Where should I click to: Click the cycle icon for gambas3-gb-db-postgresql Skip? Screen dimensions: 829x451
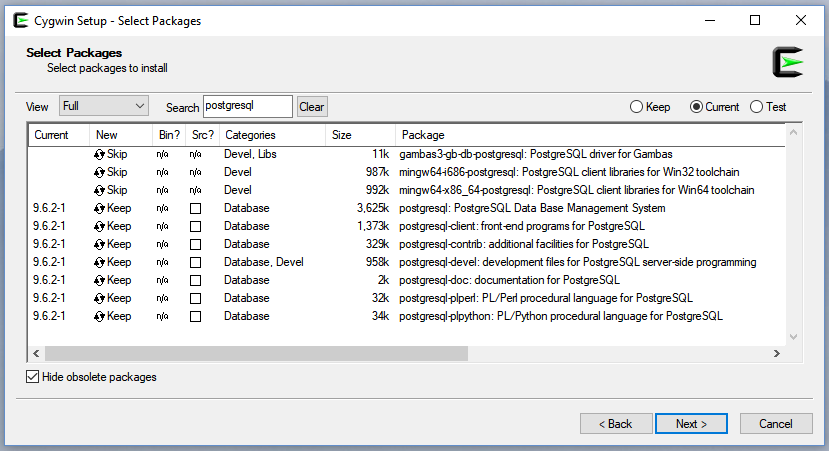point(99,154)
